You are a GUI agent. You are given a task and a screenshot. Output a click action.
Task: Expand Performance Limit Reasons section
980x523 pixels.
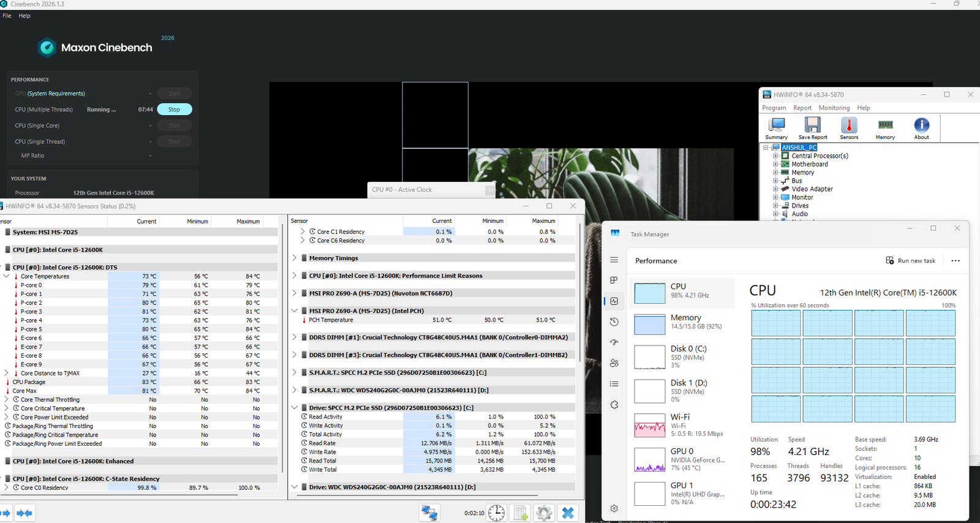coord(295,276)
